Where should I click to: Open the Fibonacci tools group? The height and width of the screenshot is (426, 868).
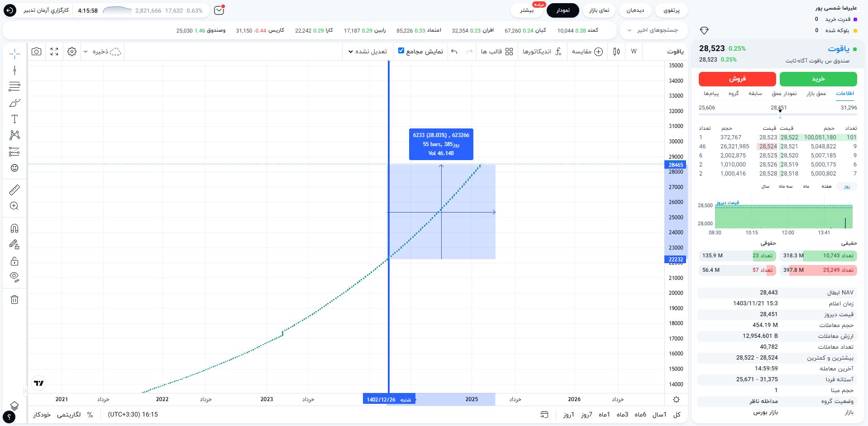click(x=14, y=86)
